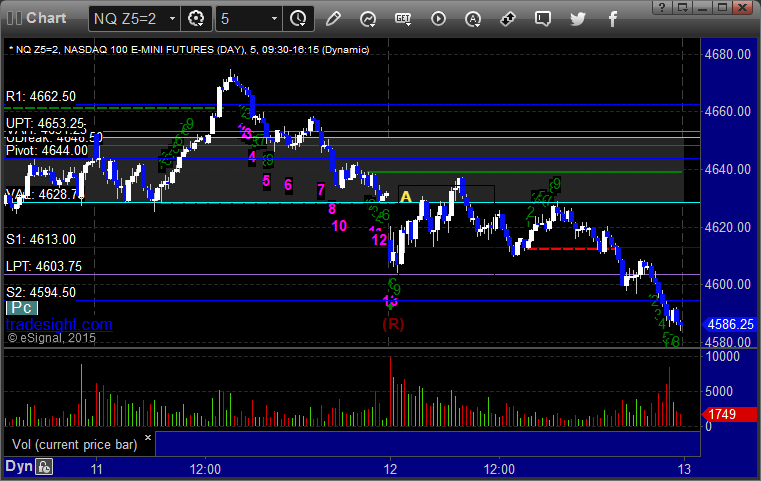Click the date 11 on time axis

(x=97, y=469)
